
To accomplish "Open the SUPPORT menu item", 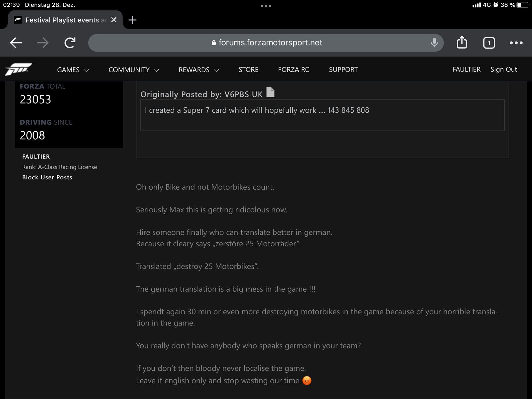I will point(343,69).
